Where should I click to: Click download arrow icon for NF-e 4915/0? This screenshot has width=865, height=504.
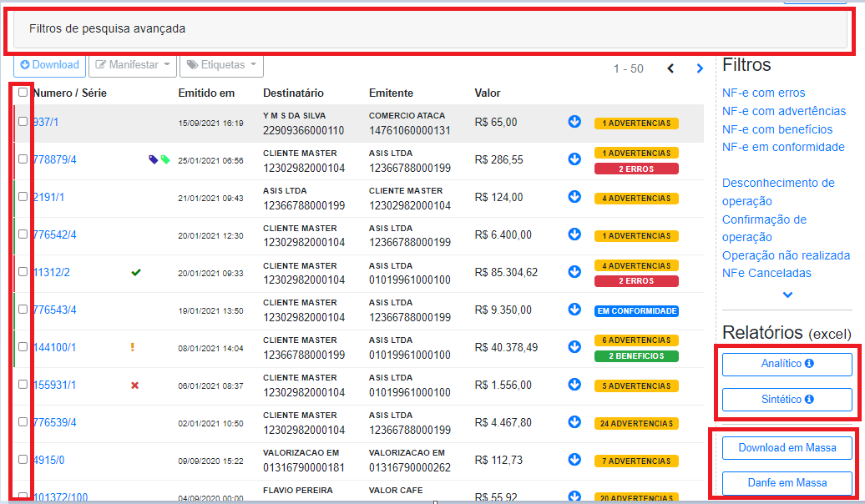(574, 459)
